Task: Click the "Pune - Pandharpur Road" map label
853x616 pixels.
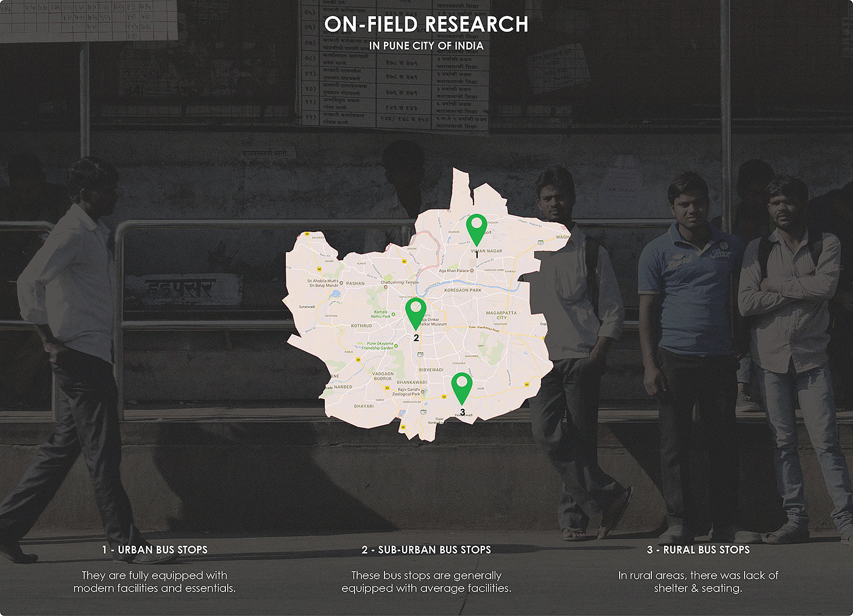Action: [x=484, y=330]
